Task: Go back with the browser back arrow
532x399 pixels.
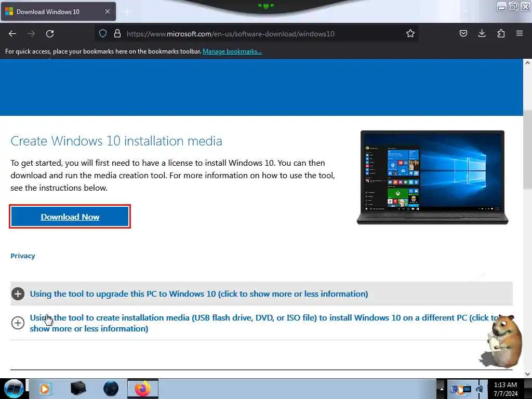Action: (x=12, y=34)
